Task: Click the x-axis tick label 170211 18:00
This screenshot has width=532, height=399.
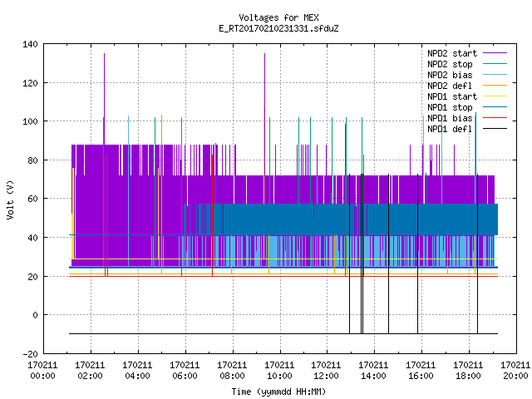Action: pos(468,370)
